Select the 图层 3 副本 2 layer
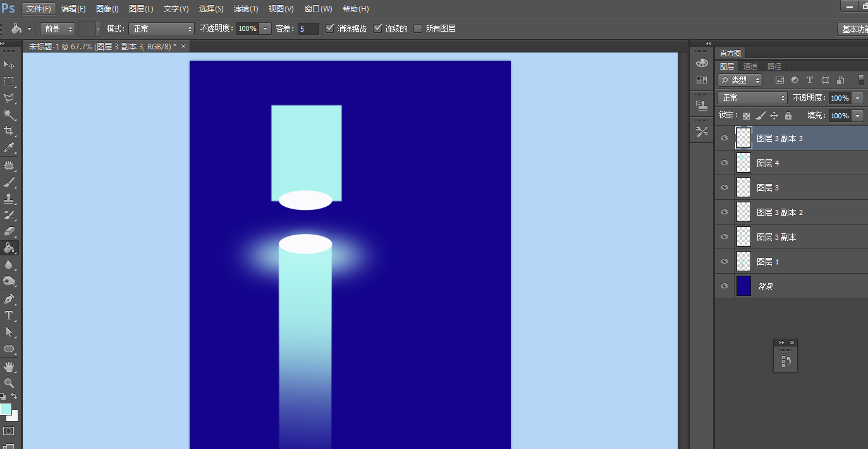Screen dimensions: 868x449 pyautogui.click(x=779, y=212)
